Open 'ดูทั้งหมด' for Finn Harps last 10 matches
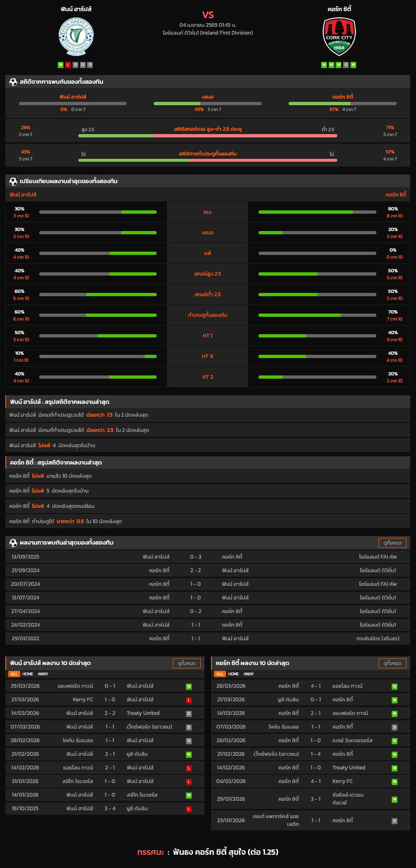 pos(186,663)
